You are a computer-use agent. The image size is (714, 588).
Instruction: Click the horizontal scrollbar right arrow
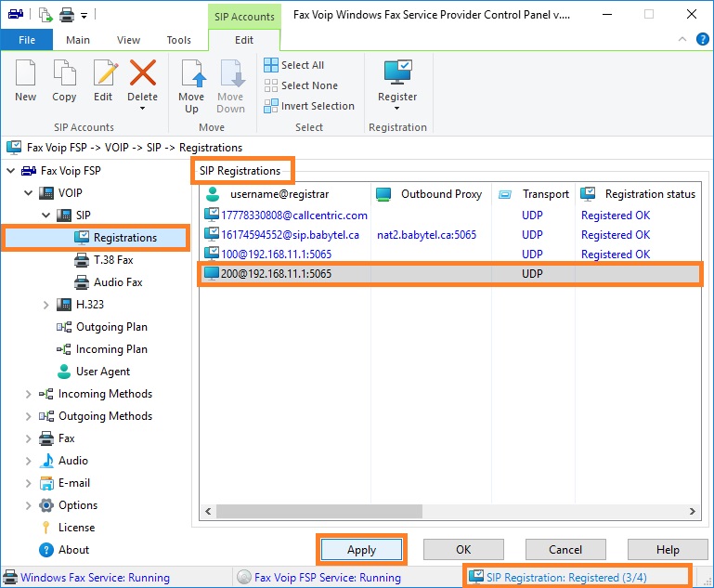692,511
